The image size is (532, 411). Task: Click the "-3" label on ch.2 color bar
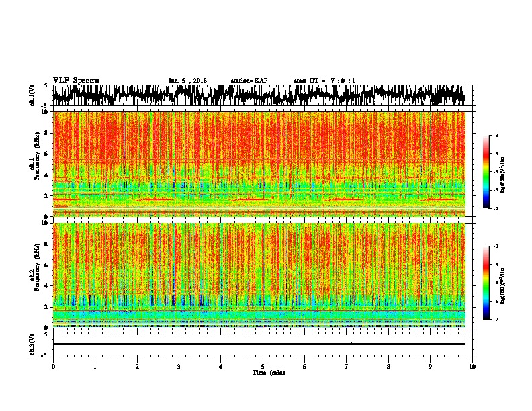[x=495, y=246]
